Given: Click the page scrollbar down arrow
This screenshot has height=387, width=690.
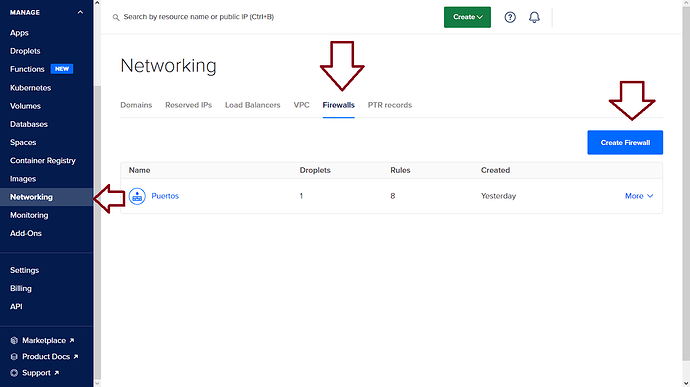Looking at the screenshot, I should [x=686, y=383].
